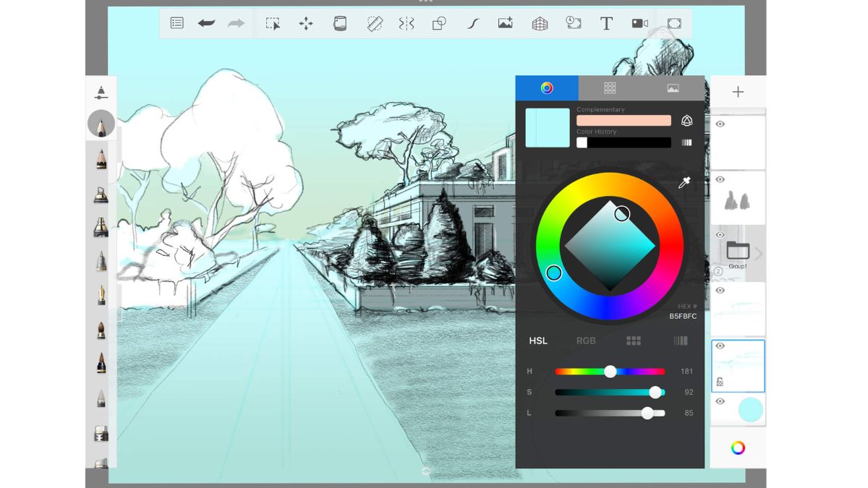Toggle visibility of the Group1 layer

720,235
